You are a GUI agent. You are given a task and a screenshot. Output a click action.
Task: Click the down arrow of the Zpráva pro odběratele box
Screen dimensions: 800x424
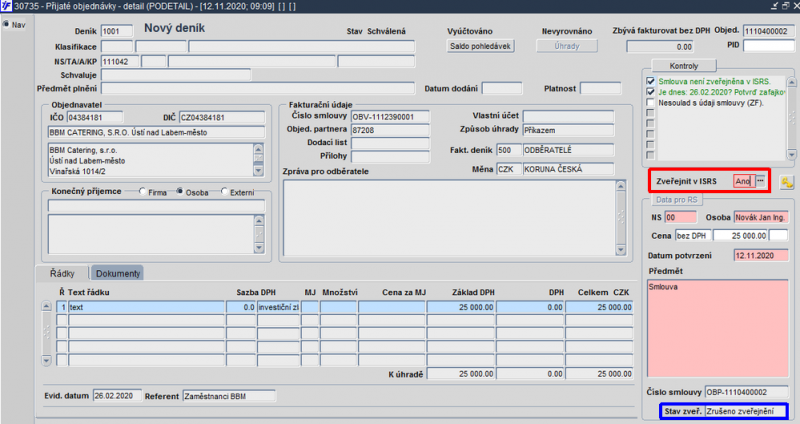620,250
